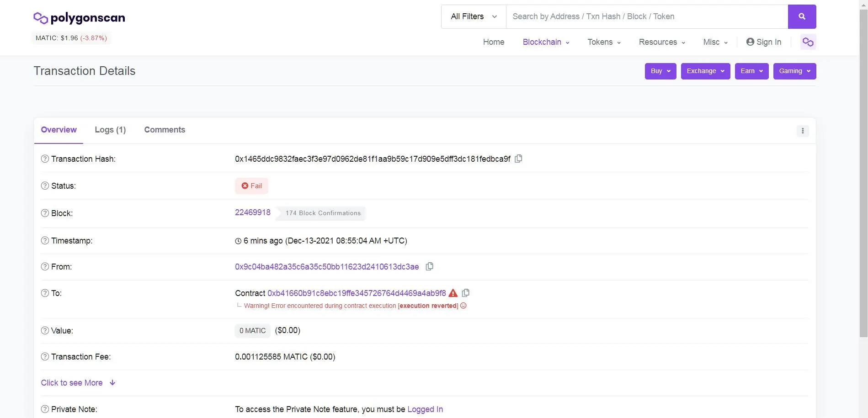
Task: Switch to the Logs (1) tab
Action: pos(110,130)
